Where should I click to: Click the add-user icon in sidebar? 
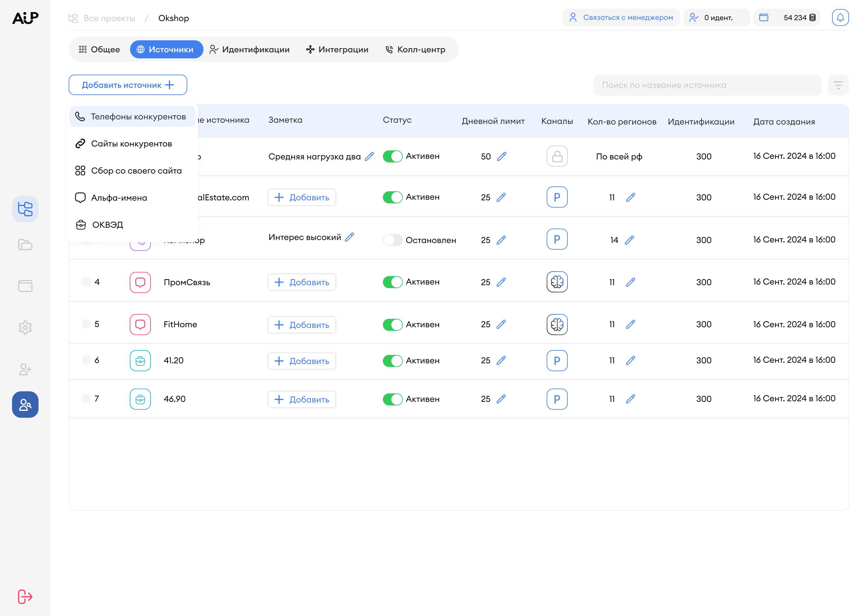tap(25, 369)
